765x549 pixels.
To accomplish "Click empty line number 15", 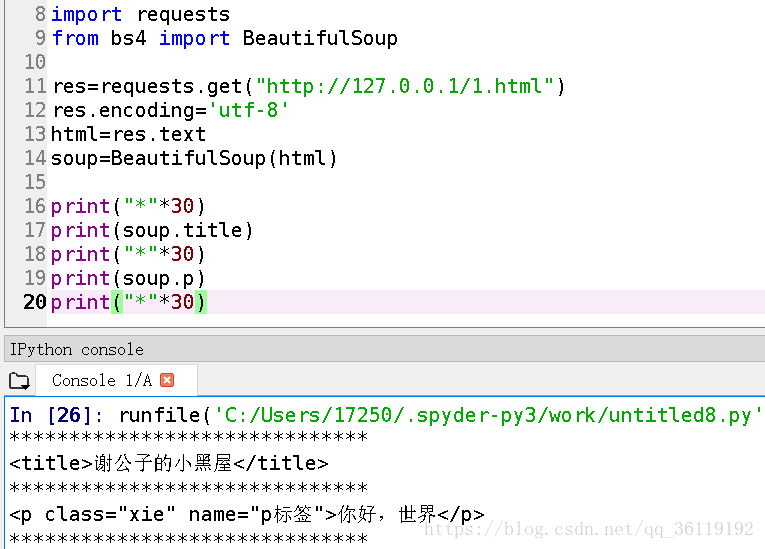I will (35, 182).
